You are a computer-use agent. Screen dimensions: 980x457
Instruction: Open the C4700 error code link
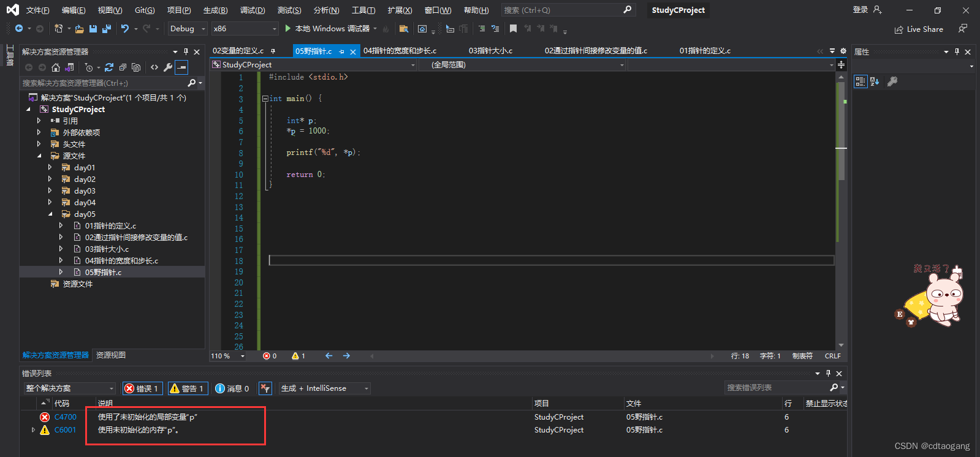tap(65, 417)
